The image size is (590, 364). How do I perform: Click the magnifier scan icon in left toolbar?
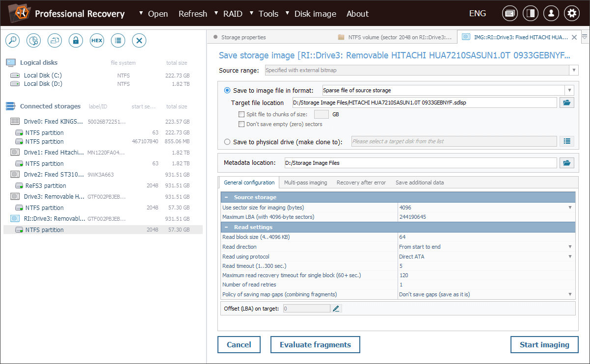point(12,41)
